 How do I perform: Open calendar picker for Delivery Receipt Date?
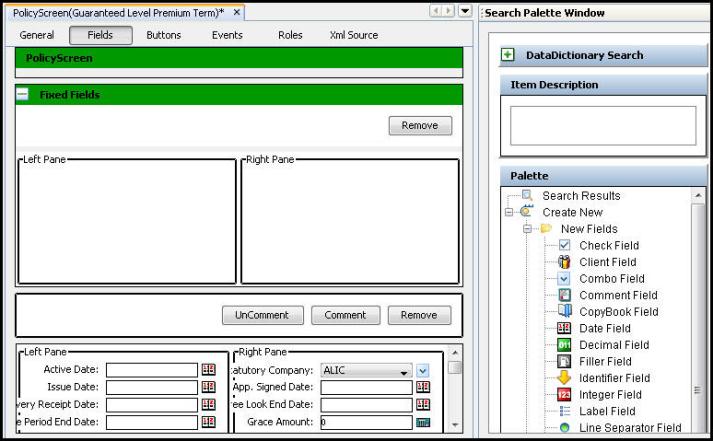tap(209, 404)
